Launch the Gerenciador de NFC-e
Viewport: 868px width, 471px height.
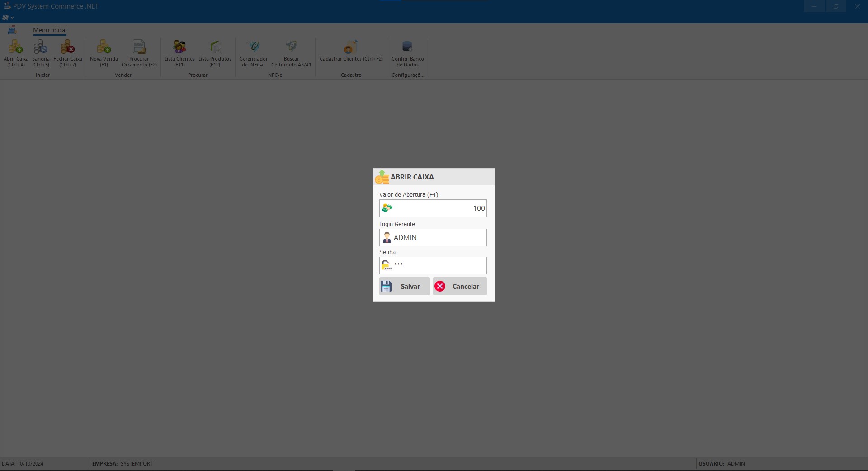[253, 47]
